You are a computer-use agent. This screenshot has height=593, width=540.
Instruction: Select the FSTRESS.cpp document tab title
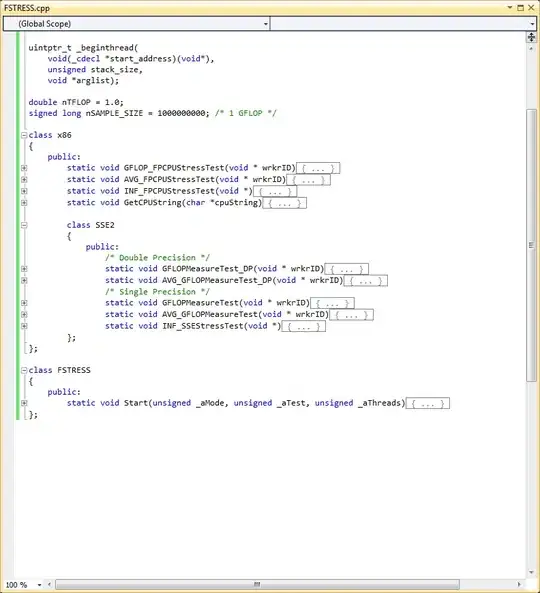27,8
